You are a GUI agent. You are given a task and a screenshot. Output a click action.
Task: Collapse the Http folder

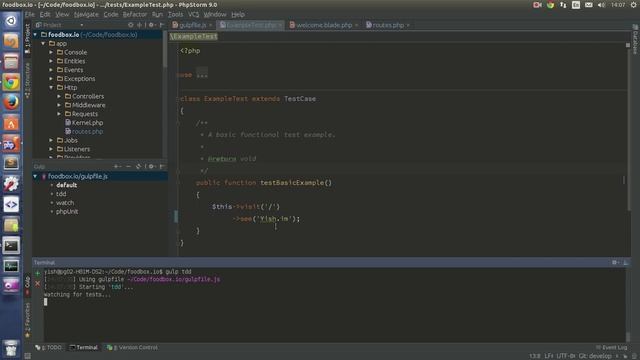[51, 87]
